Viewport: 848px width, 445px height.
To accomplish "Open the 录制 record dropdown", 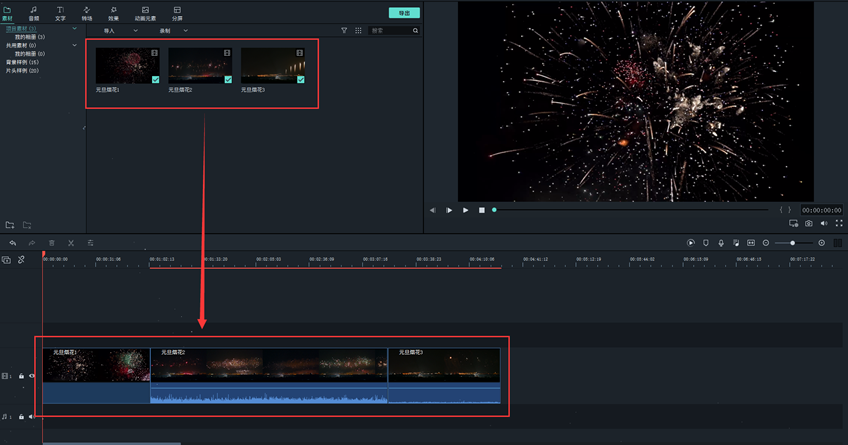I will (x=173, y=31).
